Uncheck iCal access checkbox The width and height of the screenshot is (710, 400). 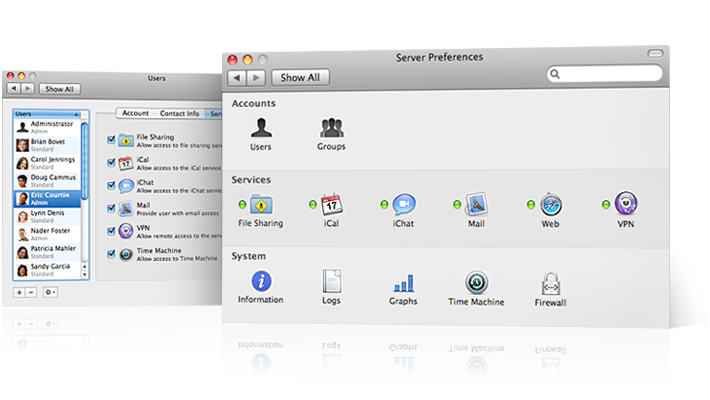111,162
